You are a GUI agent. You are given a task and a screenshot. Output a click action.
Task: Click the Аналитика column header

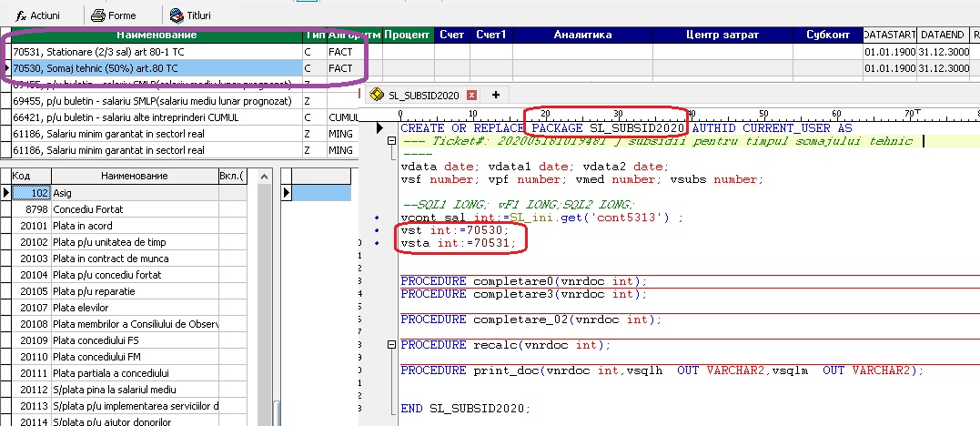[x=582, y=35]
